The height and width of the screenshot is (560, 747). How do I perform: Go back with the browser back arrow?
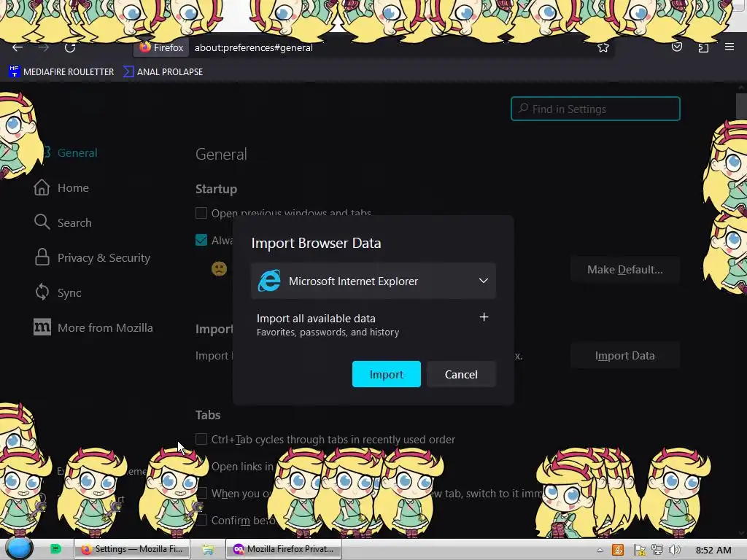click(x=18, y=47)
